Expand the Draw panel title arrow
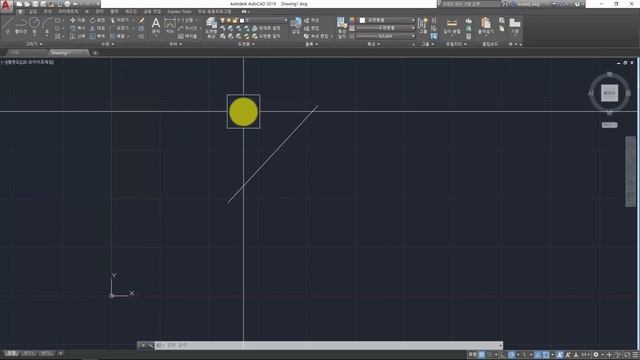Screen dimensions: 640x360 [x=41, y=44]
